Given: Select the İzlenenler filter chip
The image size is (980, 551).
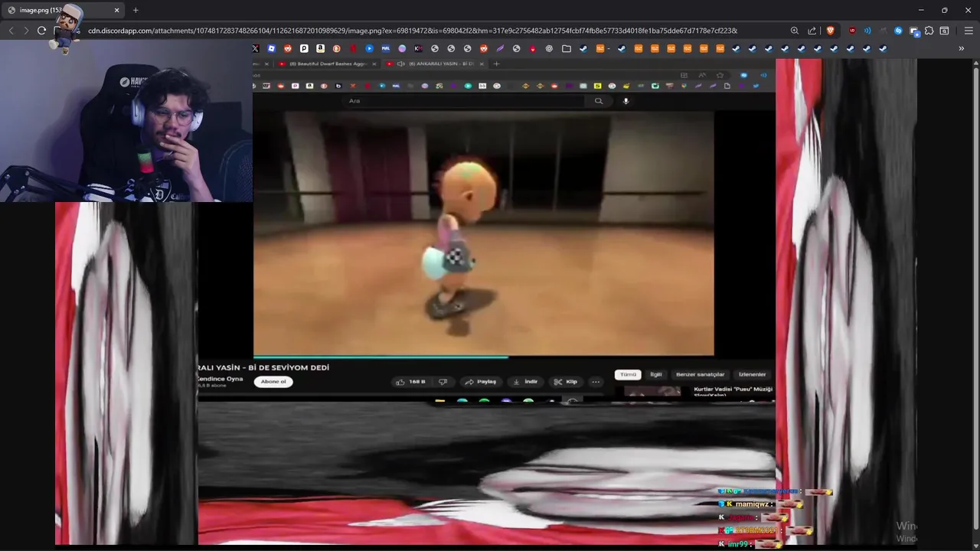Looking at the screenshot, I should (x=752, y=375).
